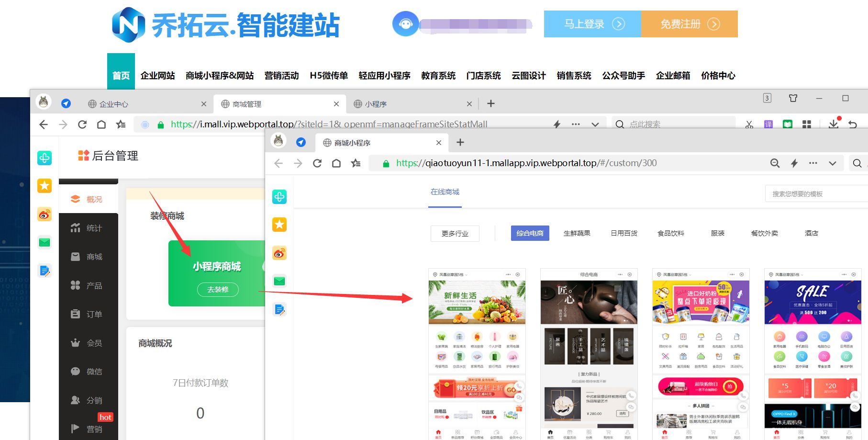Click the 免费注册 register button
The width and height of the screenshot is (868, 440).
coord(690,24)
